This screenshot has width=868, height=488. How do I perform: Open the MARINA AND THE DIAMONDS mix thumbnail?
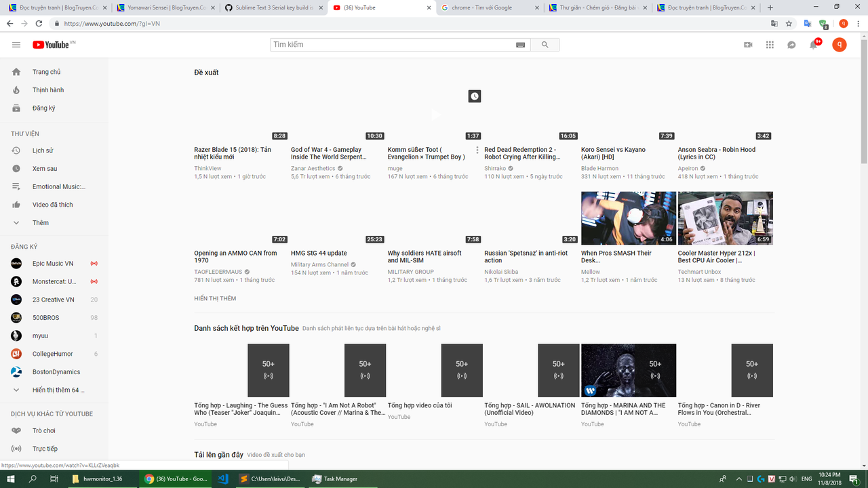[629, 371]
